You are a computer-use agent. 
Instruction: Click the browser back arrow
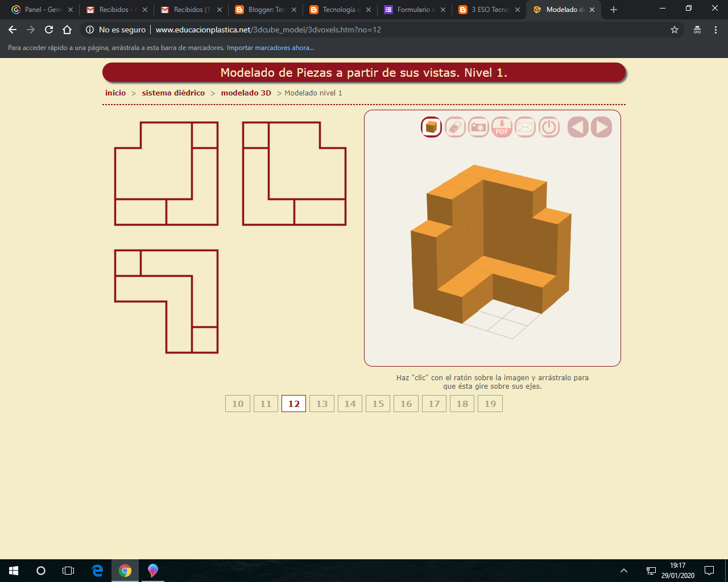point(13,30)
